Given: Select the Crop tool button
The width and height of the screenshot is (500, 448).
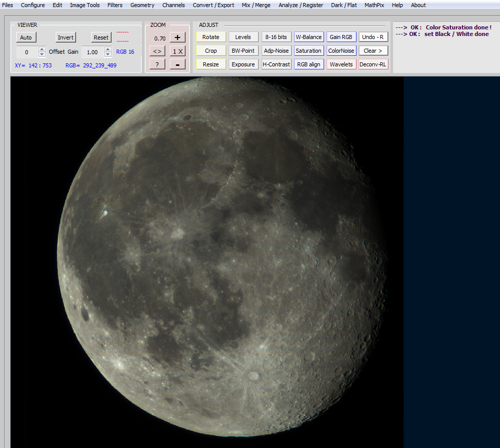Looking at the screenshot, I should pos(211,51).
